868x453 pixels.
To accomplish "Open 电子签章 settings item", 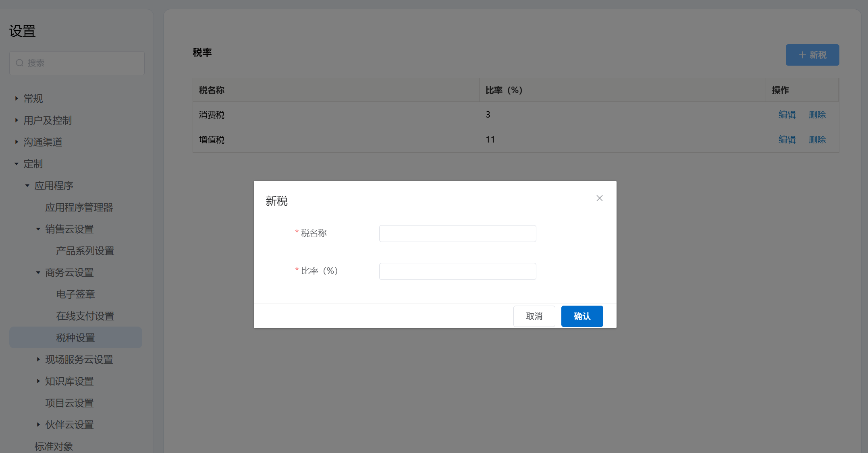I will [75, 294].
